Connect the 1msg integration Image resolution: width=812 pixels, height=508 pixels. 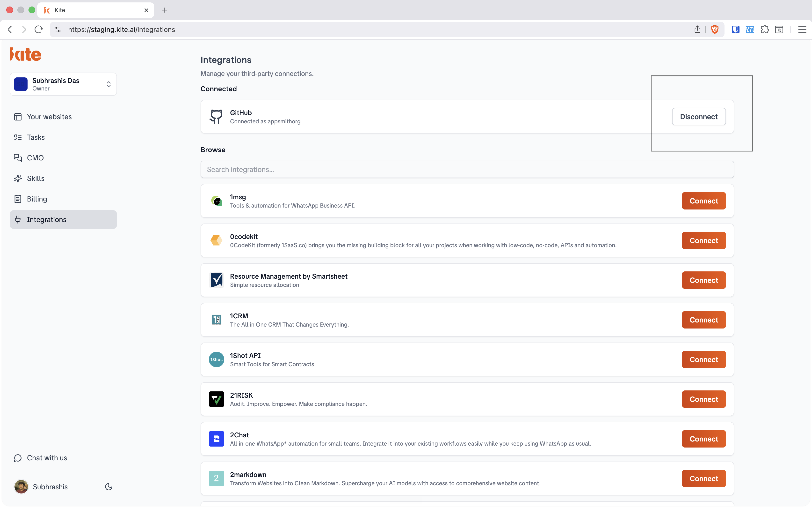[704, 201]
